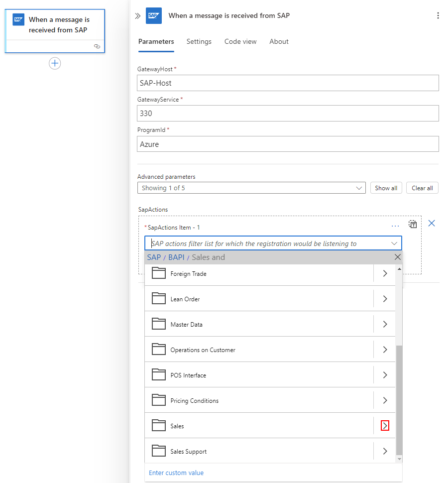Image resolution: width=448 pixels, height=483 pixels.
Task: Expand the Sales category
Action: click(384, 425)
